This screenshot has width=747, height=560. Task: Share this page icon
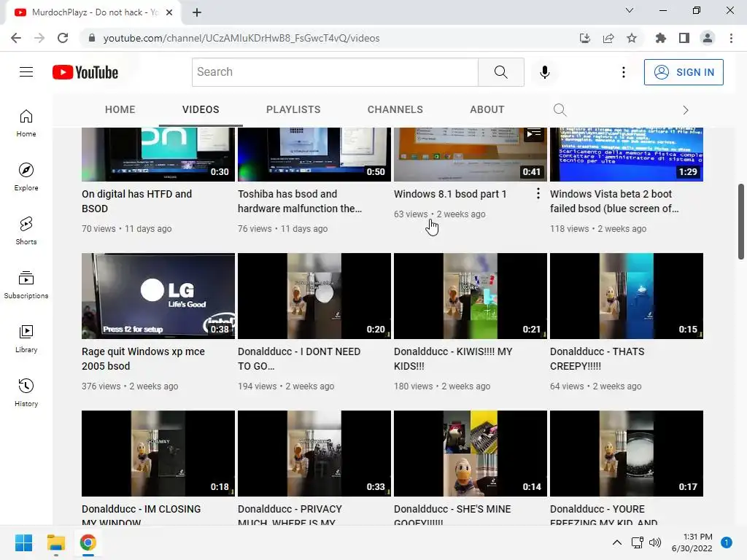pos(608,38)
